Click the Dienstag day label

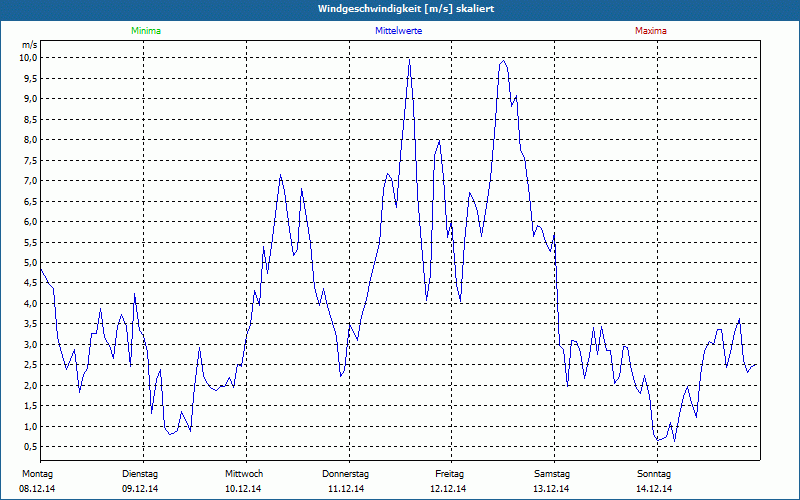click(140, 474)
